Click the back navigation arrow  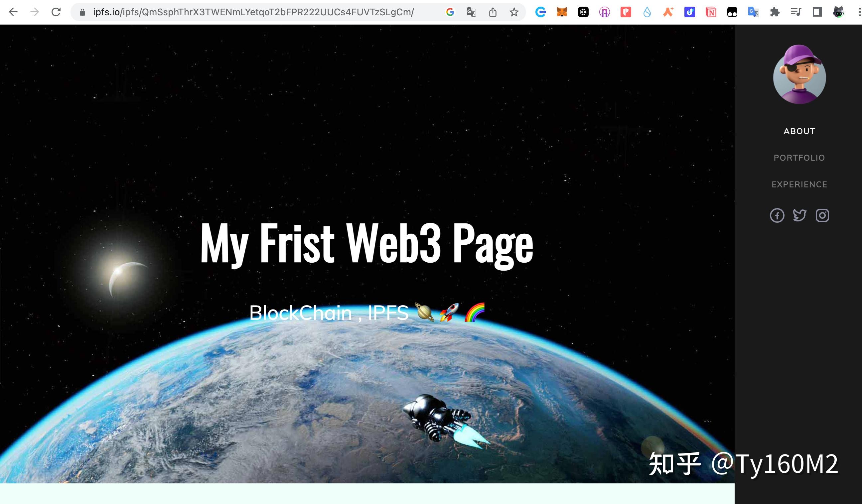(x=13, y=12)
